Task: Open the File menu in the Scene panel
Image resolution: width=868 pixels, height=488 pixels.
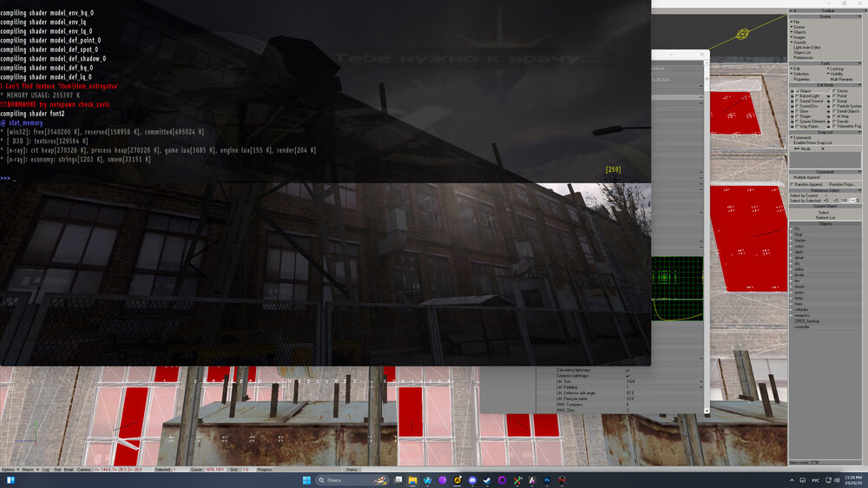Action: [x=796, y=23]
